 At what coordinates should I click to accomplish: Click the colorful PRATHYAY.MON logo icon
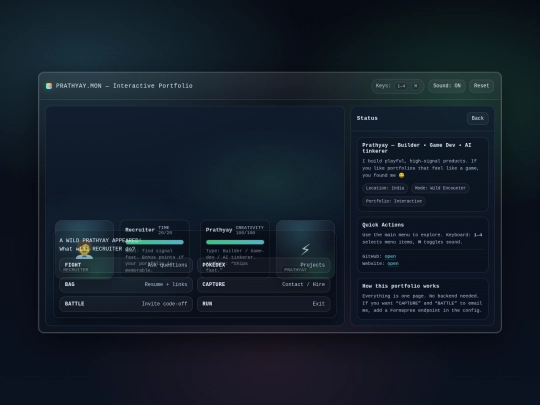tap(49, 86)
